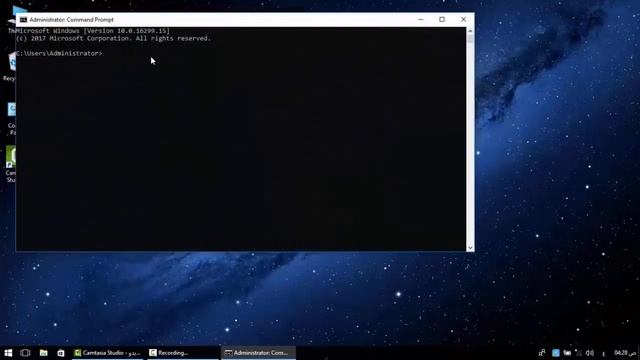Viewport: 640px width, 360px height.
Task: Switch the input language indicator
Action: (604, 353)
